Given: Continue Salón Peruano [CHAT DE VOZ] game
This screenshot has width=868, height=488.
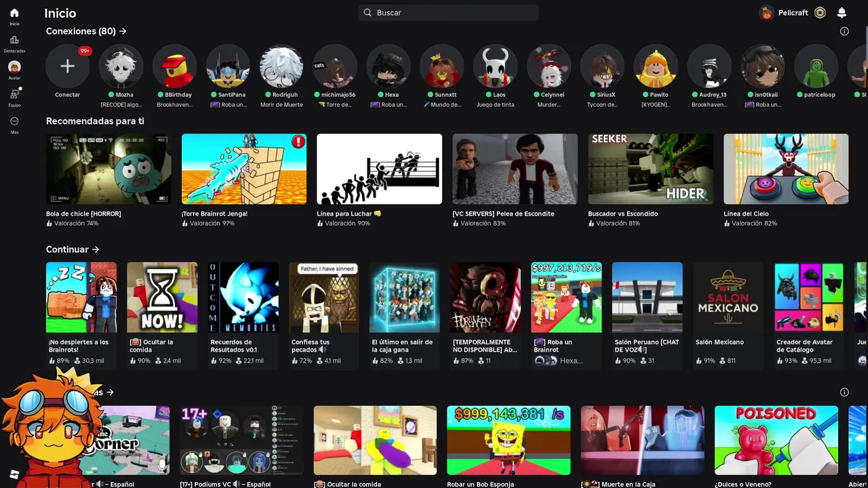Looking at the screenshot, I should 648,314.
